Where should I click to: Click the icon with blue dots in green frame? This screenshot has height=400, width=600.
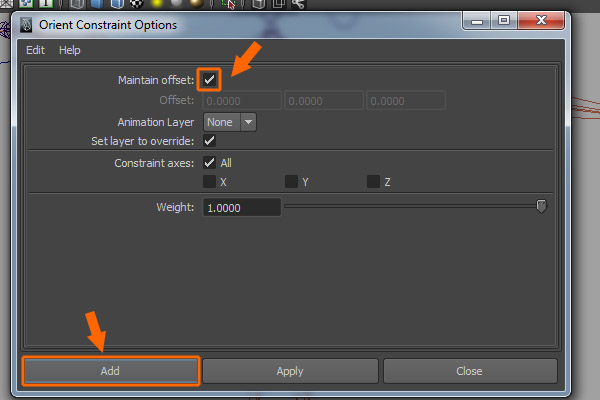pos(26,4)
